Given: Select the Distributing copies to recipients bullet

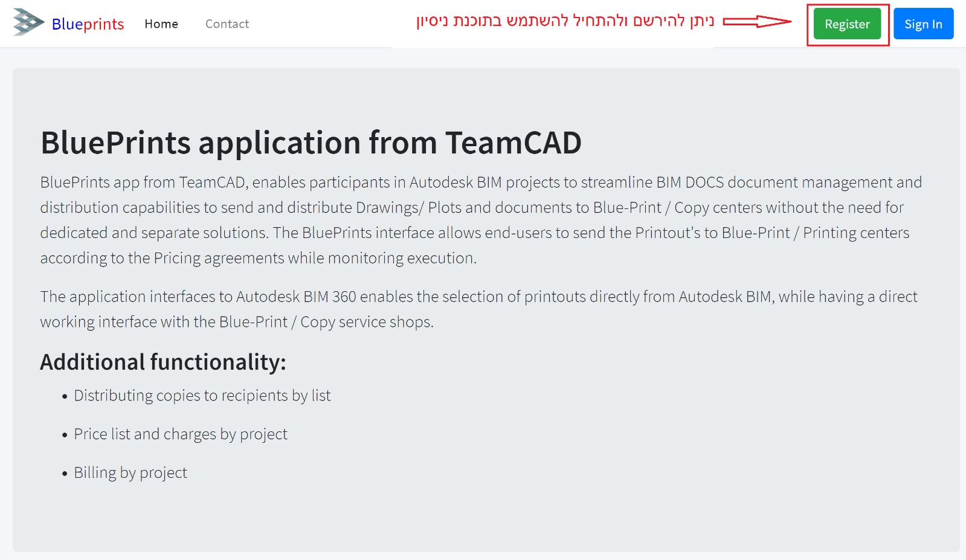Looking at the screenshot, I should pos(202,396).
